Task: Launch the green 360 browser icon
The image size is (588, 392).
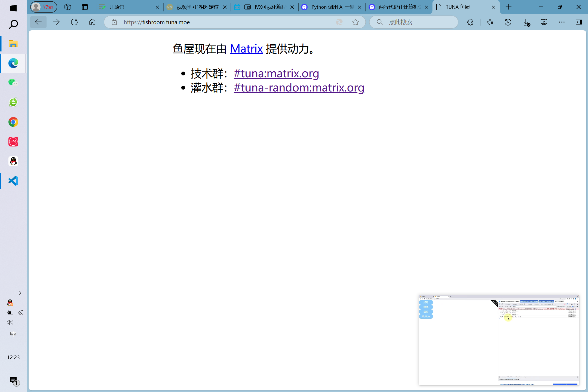Action: [13, 102]
